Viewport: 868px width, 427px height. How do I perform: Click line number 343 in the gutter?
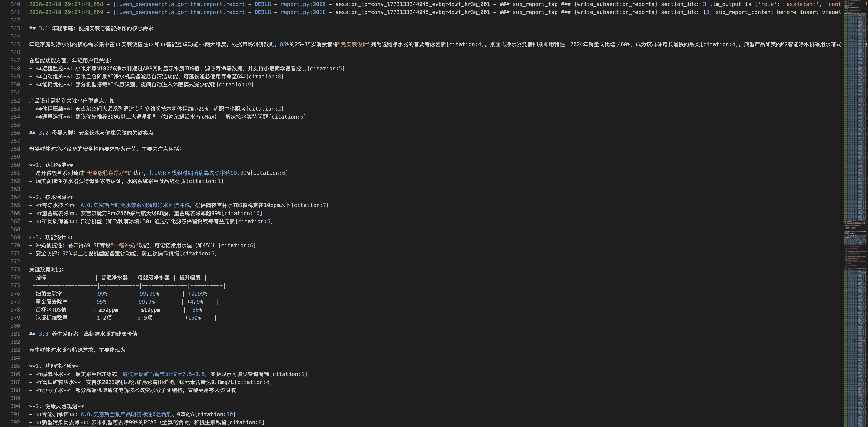point(15,28)
